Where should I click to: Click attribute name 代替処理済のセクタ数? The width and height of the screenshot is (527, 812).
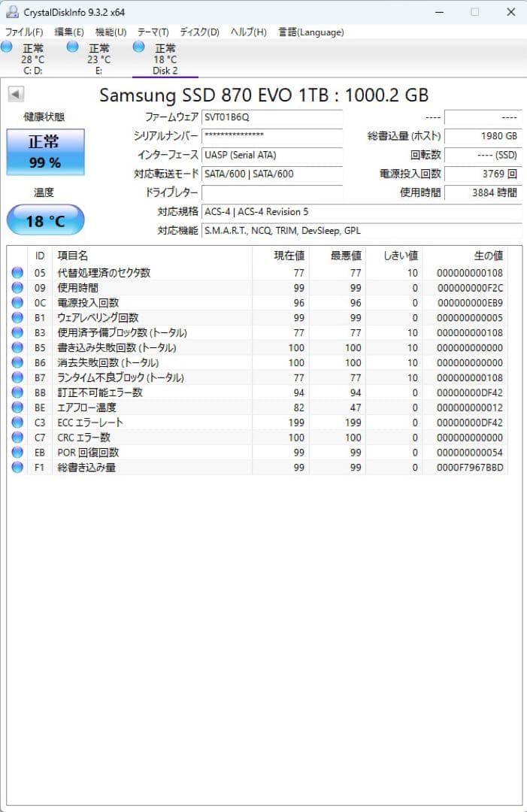point(104,272)
